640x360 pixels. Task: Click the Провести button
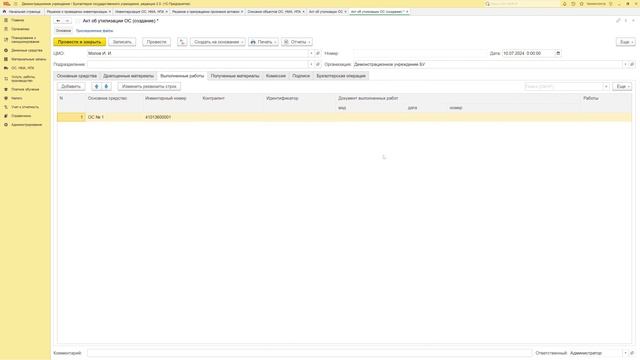pos(156,42)
